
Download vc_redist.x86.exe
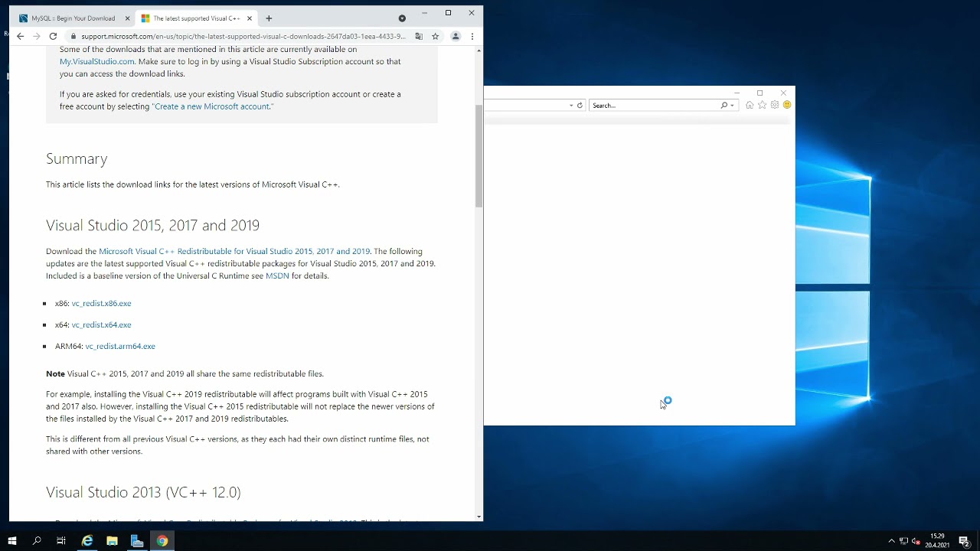point(101,303)
